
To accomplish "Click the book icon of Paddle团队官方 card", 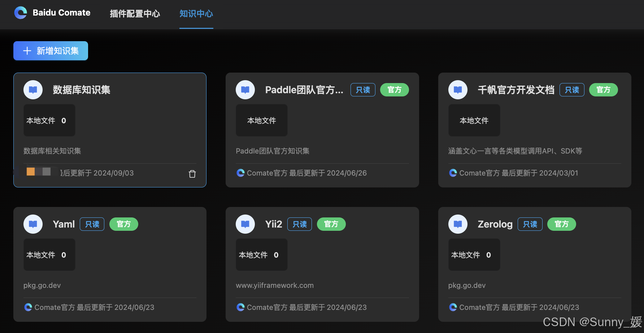I will [x=245, y=90].
